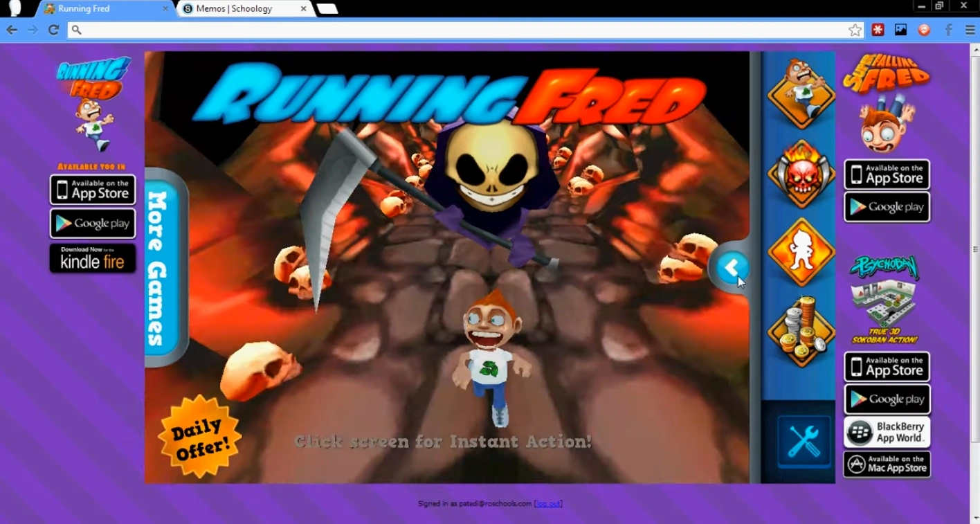Click the orange circle extension icon
Viewport: 980px width, 524px height.
coord(924,30)
